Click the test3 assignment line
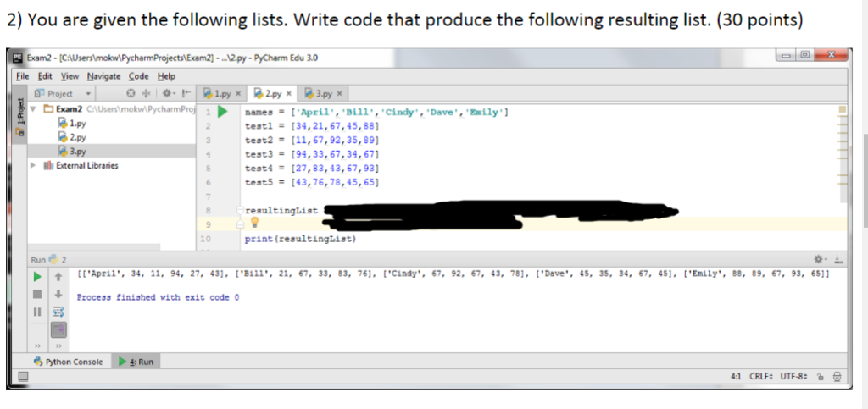This screenshot has width=868, height=409. pos(312,154)
